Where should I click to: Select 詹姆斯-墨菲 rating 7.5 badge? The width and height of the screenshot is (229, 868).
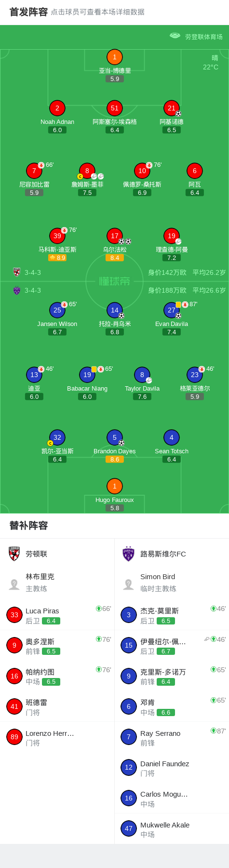click(x=87, y=192)
